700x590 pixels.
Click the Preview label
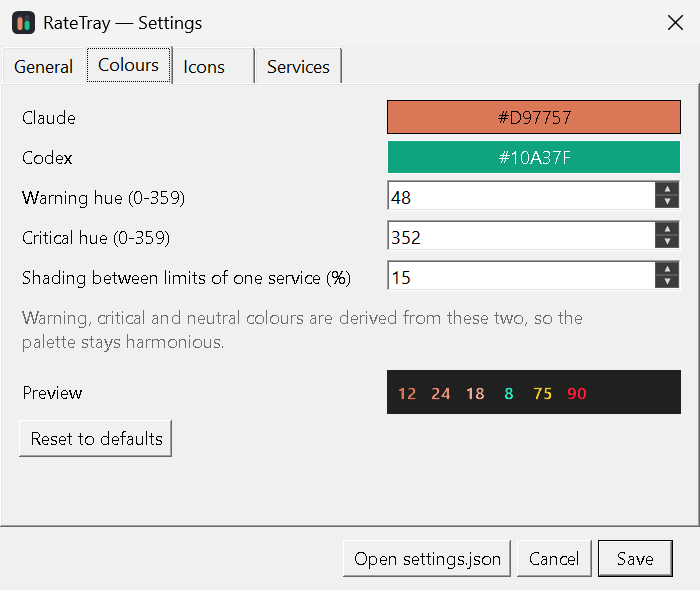click(x=52, y=393)
